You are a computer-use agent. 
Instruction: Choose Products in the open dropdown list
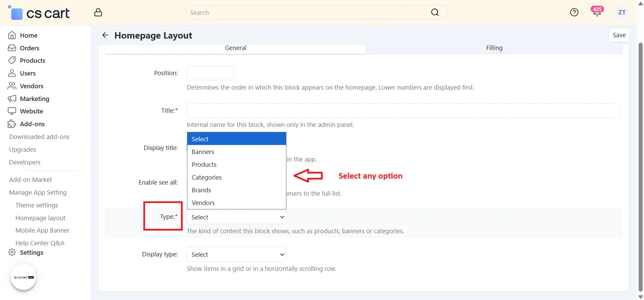[x=237, y=164]
